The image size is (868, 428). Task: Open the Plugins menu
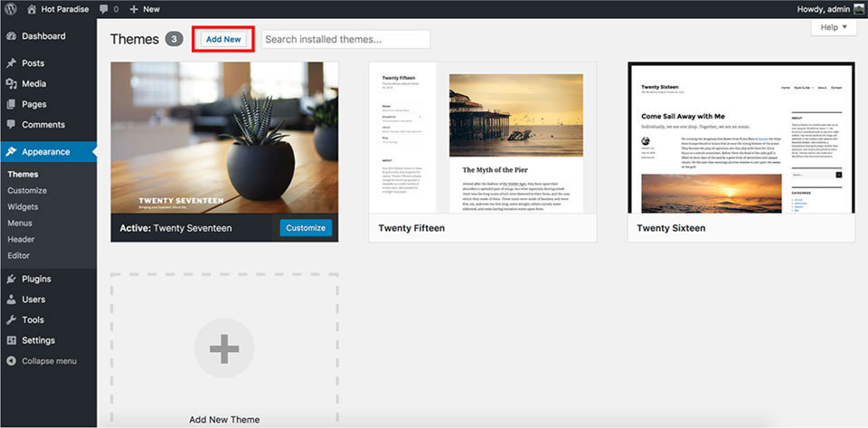tap(36, 279)
